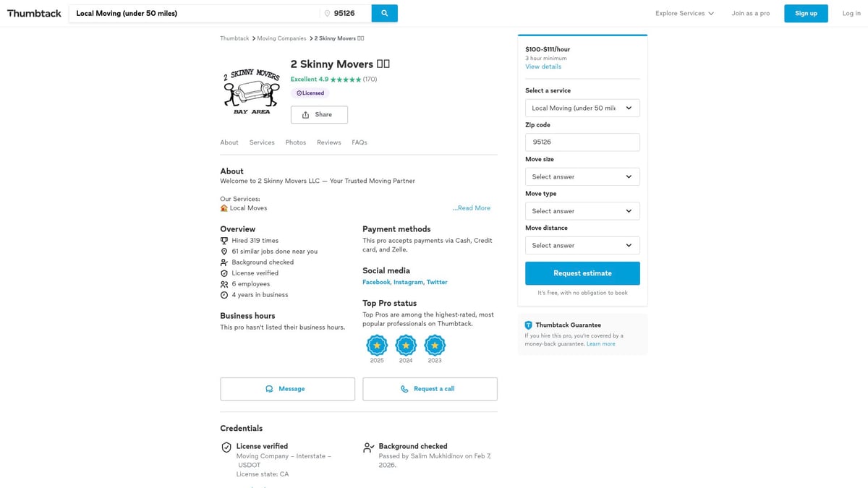Click the five-star rating icons
Image resolution: width=868 pixels, height=488 pixels.
tap(346, 80)
